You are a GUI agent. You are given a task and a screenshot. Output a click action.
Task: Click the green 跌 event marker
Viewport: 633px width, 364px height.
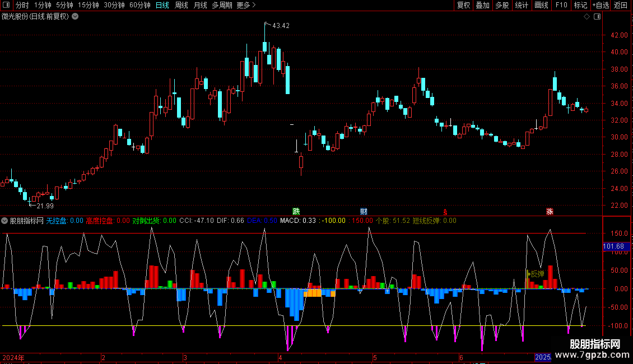click(x=296, y=212)
